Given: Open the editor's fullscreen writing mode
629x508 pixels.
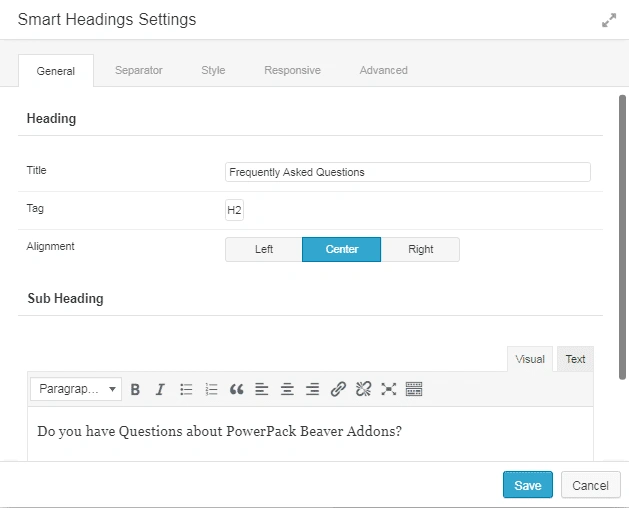Looking at the screenshot, I should click(x=389, y=389).
